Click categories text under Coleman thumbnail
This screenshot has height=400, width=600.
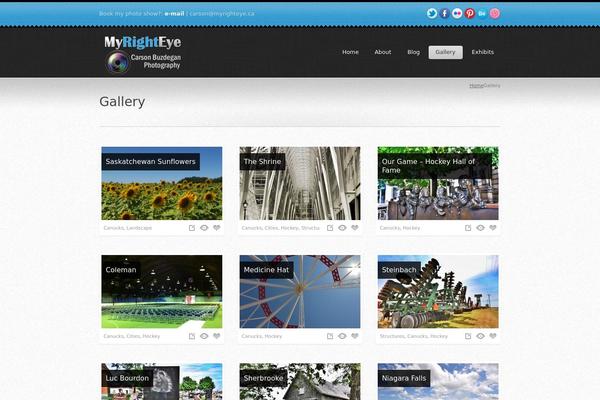point(132,336)
